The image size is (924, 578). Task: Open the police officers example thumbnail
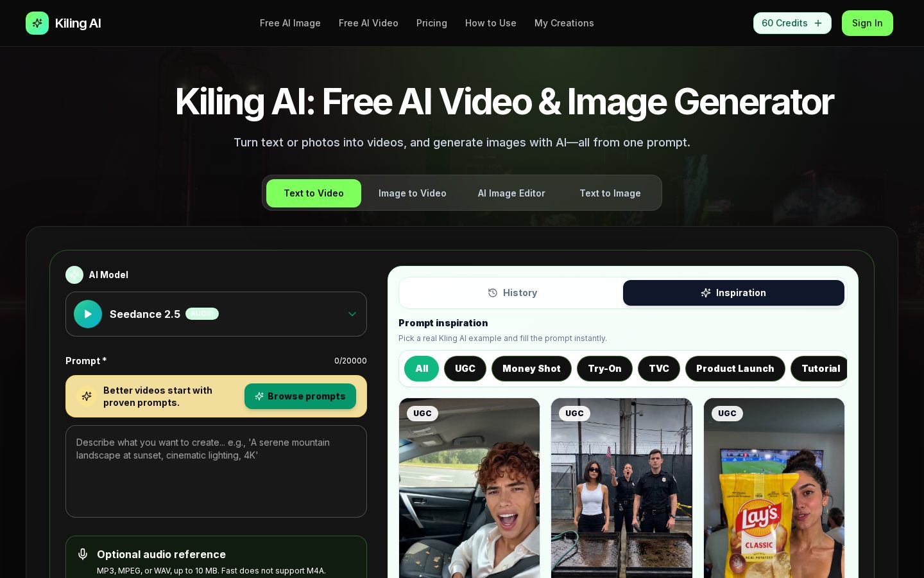click(622, 489)
